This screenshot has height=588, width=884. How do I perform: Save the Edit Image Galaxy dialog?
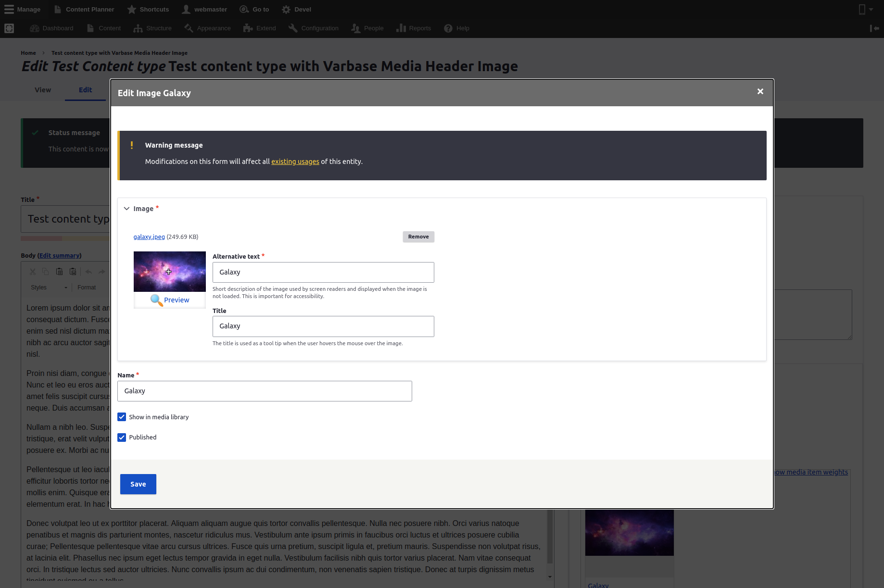tap(138, 484)
